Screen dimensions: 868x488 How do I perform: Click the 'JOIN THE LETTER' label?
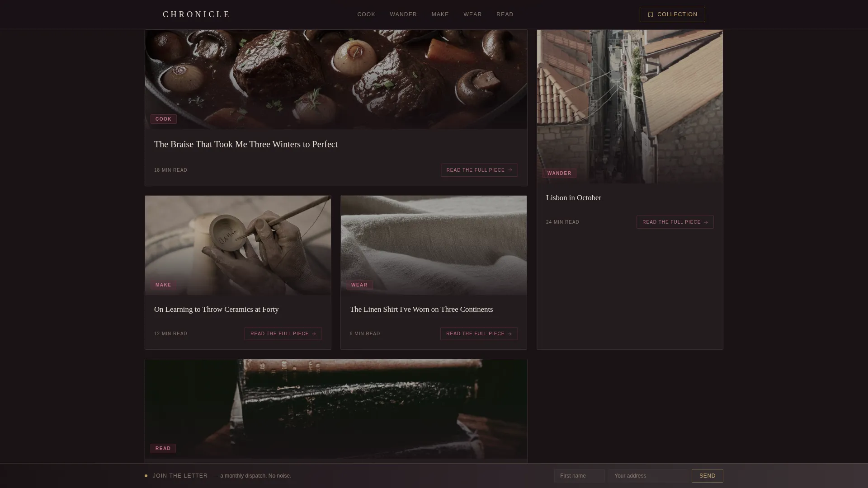180,476
